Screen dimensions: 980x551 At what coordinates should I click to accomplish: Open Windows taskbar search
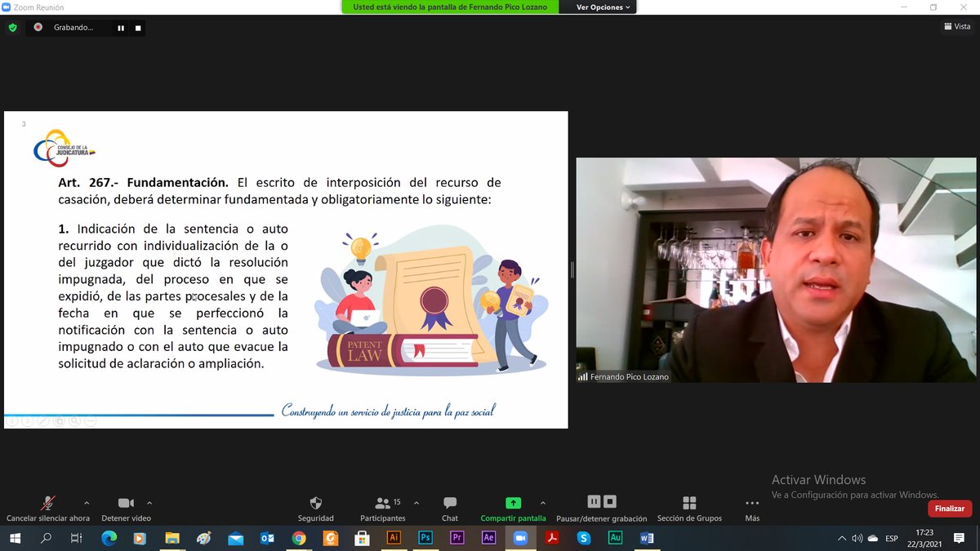46,538
